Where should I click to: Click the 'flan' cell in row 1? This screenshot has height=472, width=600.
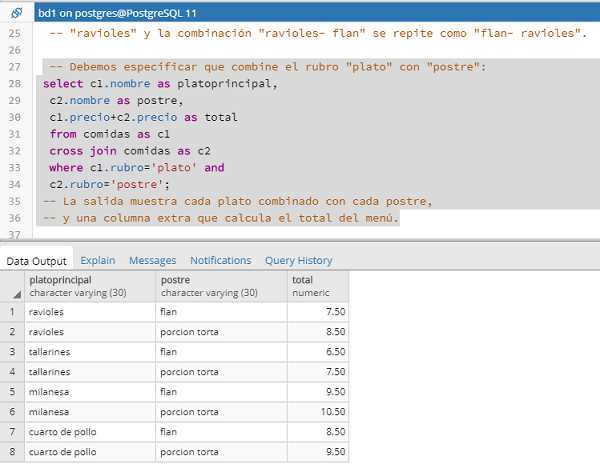click(222, 312)
